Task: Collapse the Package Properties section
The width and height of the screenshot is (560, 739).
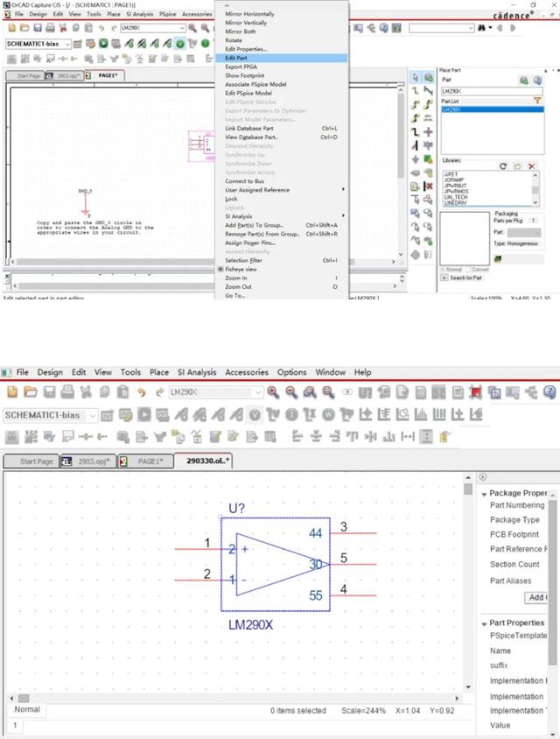Action: 484,494
